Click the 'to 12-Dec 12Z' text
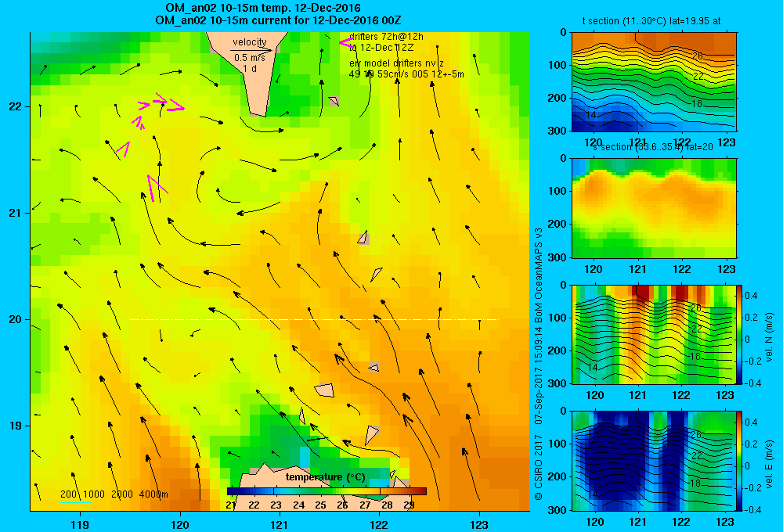Image resolution: width=783 pixels, height=532 pixels. click(x=381, y=48)
